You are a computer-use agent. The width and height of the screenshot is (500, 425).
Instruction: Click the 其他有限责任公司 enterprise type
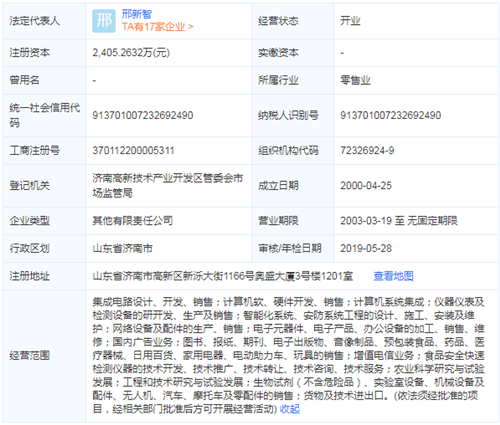point(133,221)
